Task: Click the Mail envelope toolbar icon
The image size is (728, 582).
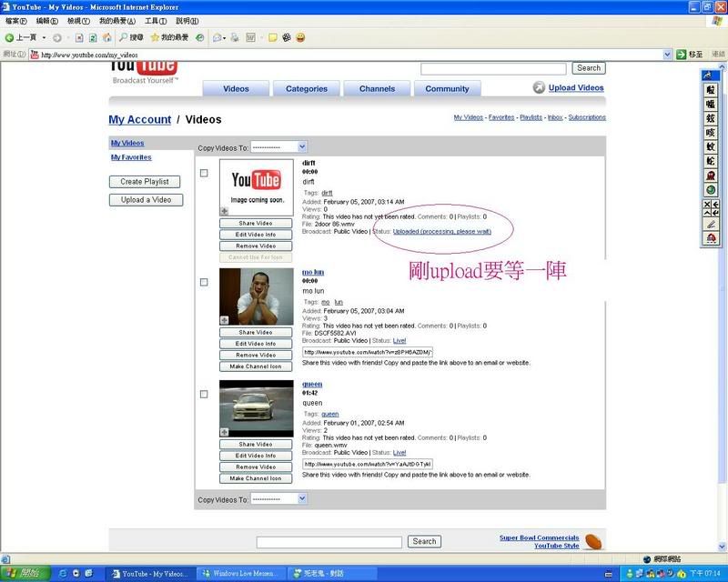Action: [217, 37]
